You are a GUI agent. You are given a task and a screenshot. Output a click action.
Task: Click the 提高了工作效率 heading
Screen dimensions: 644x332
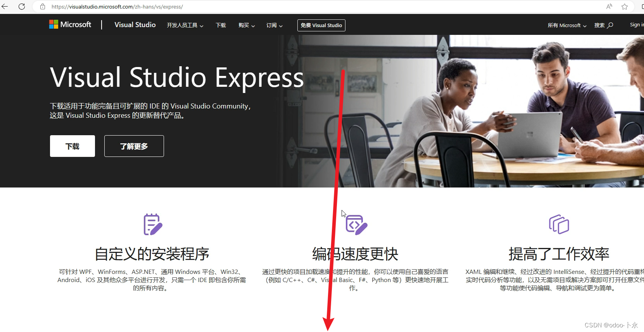[559, 254]
